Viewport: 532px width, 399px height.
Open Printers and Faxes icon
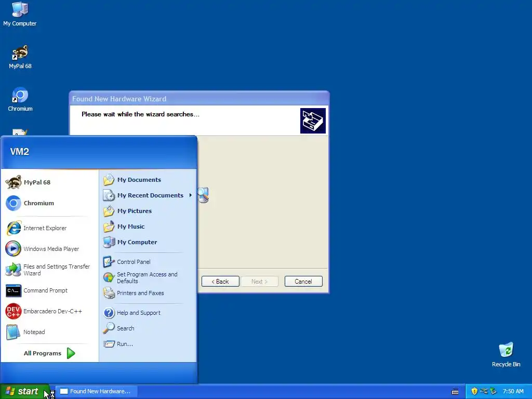109,293
